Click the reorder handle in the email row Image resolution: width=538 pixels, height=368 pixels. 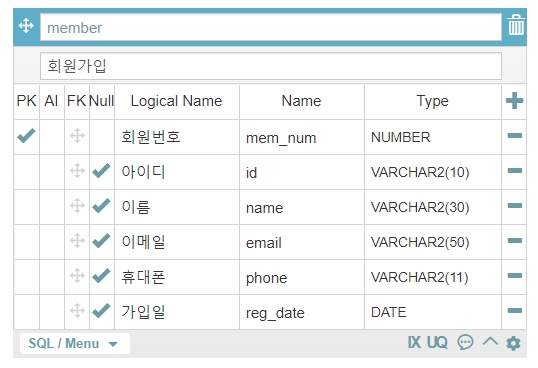coord(77,240)
